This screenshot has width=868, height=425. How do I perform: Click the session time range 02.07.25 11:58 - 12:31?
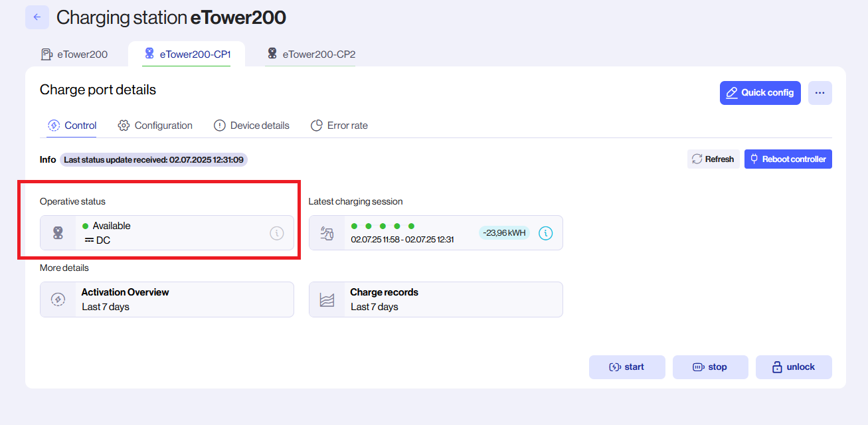[x=402, y=239]
